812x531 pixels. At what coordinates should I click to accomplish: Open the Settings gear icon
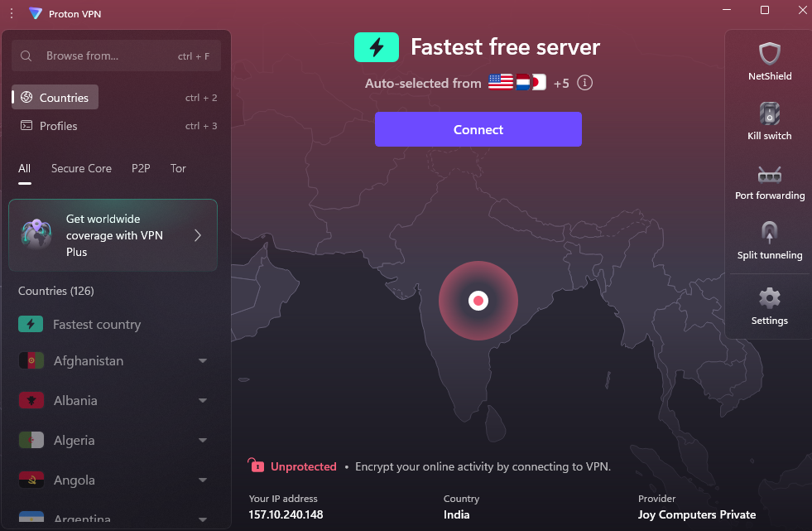[770, 298]
